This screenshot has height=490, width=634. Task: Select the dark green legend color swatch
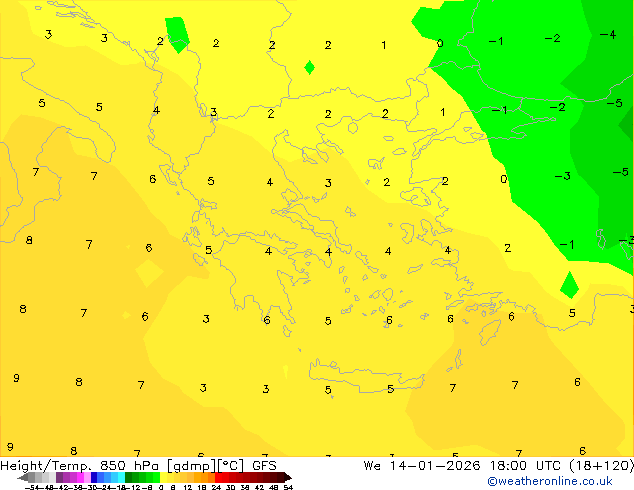[129, 477]
